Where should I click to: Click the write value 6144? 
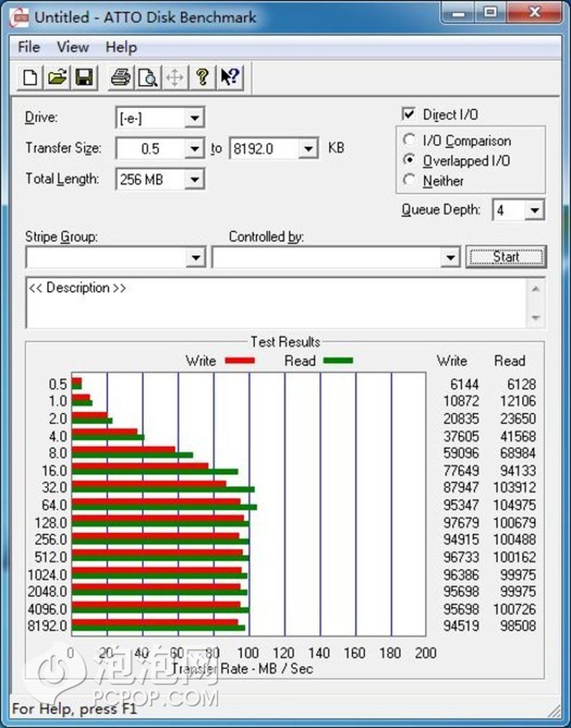coord(464,384)
